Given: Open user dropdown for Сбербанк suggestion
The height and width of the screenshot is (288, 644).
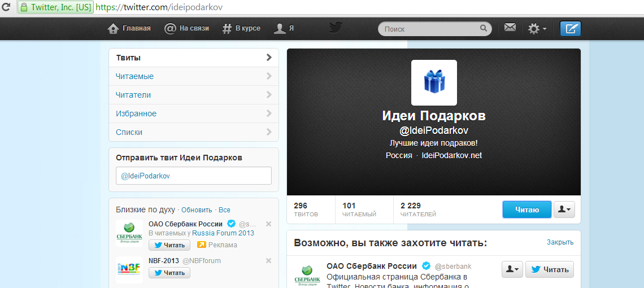Looking at the screenshot, I should pos(512,269).
